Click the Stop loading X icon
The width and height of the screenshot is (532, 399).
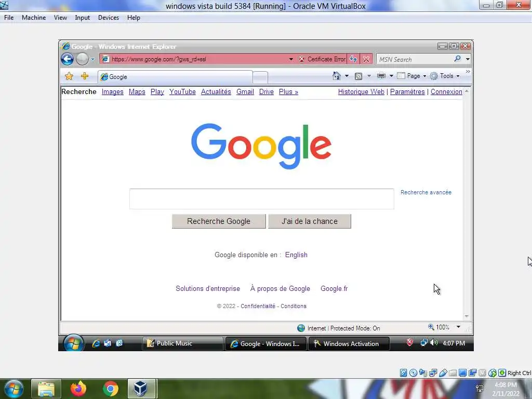point(366,59)
